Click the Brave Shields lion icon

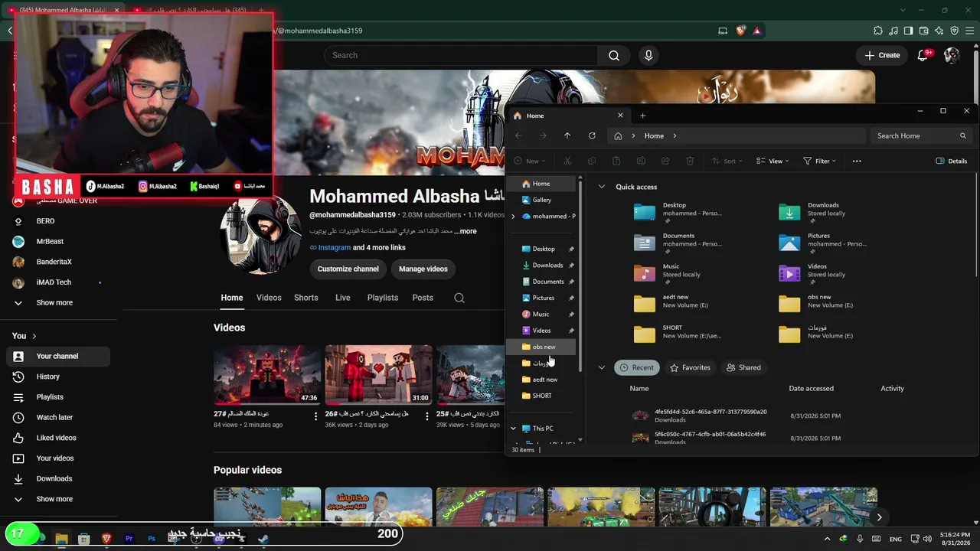pyautogui.click(x=741, y=31)
